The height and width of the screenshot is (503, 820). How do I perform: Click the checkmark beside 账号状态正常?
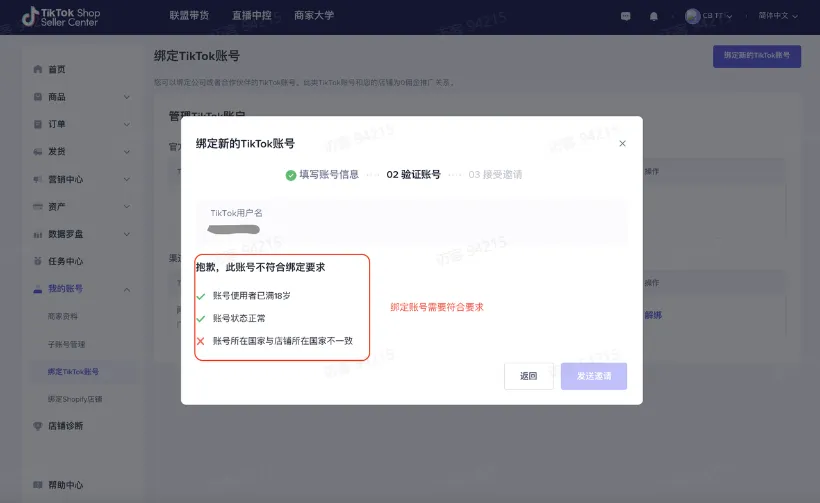click(201, 318)
